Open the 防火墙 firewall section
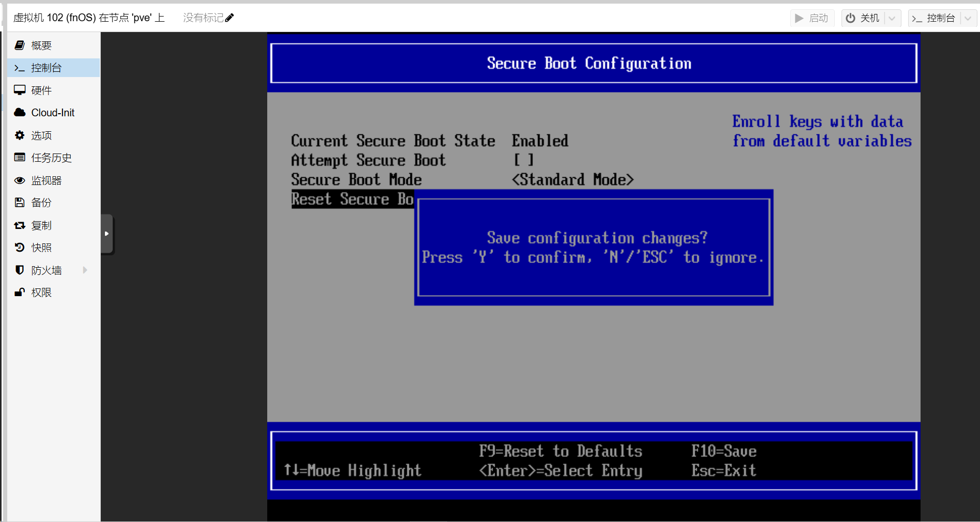This screenshot has width=980, height=522. 54,270
